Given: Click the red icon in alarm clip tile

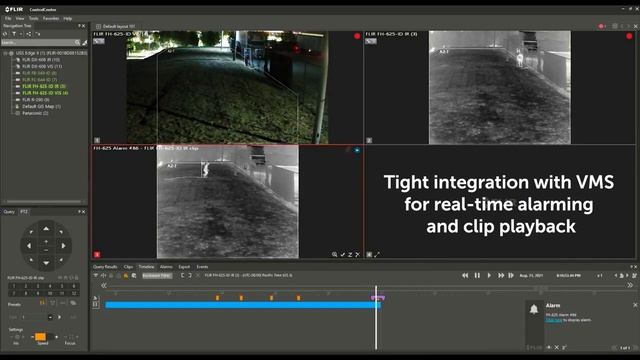Looking at the screenshot, I should [x=97, y=254].
